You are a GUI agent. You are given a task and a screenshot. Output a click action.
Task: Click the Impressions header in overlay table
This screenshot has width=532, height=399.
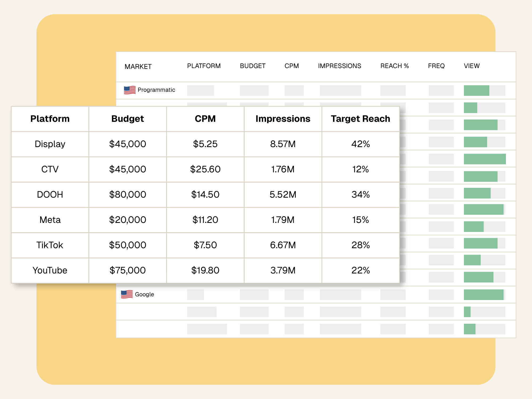point(283,119)
